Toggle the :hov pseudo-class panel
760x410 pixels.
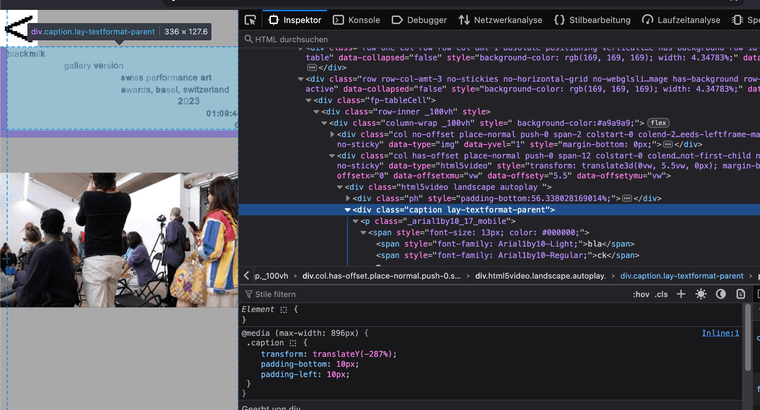641,294
